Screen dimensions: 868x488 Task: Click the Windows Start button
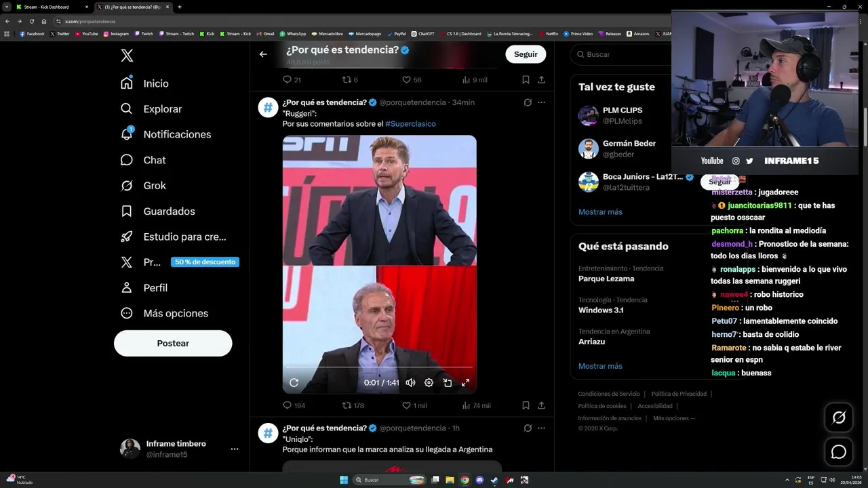[344, 480]
